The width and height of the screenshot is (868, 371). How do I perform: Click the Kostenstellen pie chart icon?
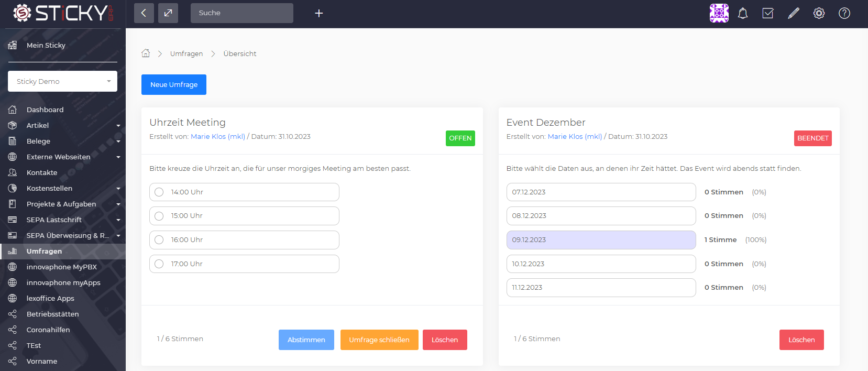coord(13,188)
